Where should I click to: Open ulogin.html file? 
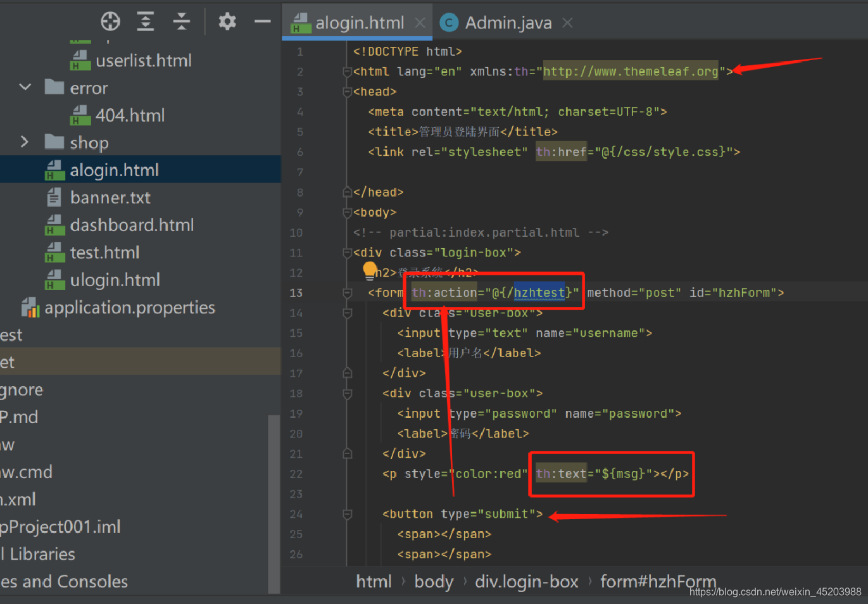115,280
